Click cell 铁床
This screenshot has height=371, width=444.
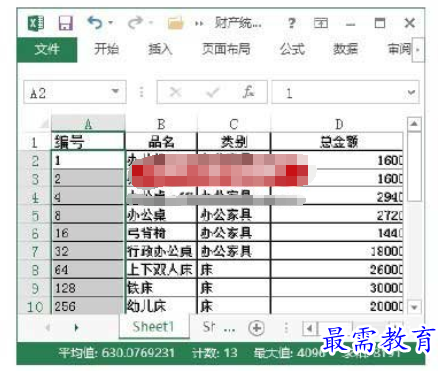click(x=161, y=288)
